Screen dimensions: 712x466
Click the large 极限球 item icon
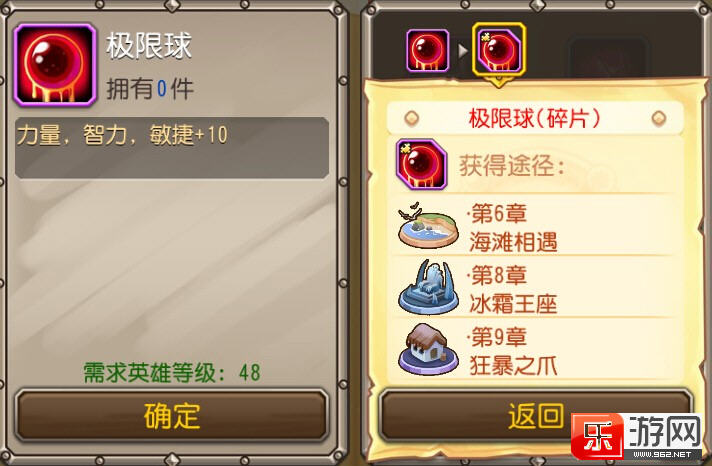point(55,65)
